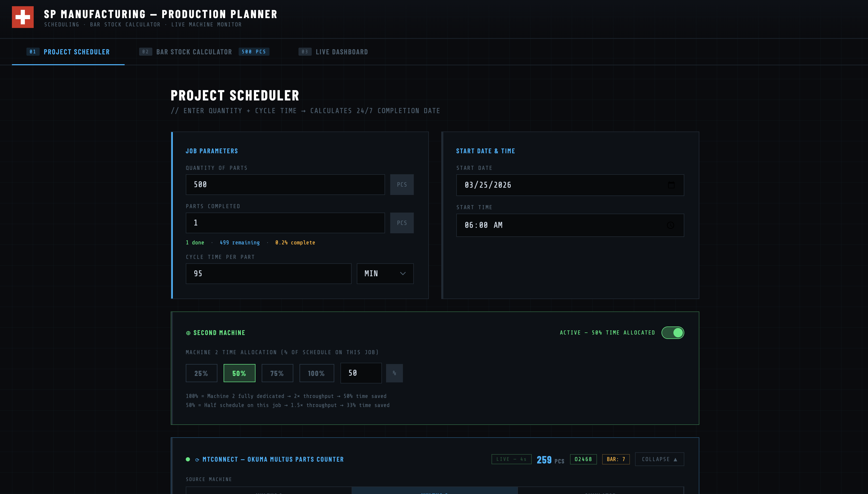Image resolution: width=868 pixels, height=494 pixels.
Task: Switch to the Bar Stock Calculator tab
Action: [194, 52]
